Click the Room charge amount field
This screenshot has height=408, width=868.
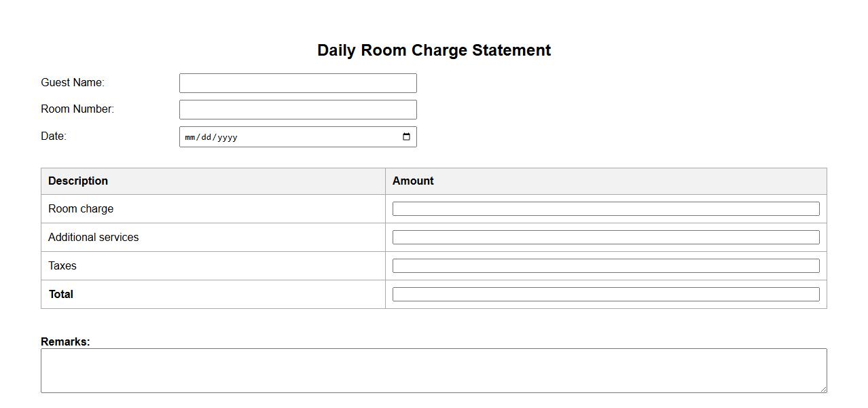click(605, 209)
